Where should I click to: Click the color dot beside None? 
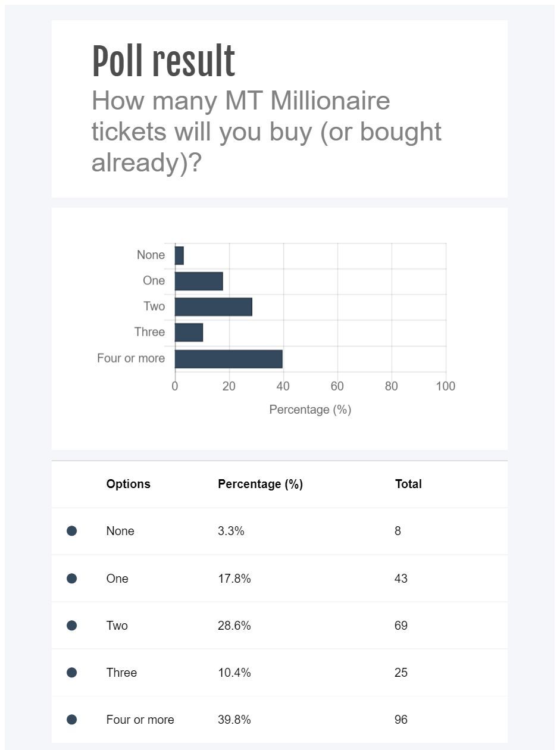click(x=71, y=531)
